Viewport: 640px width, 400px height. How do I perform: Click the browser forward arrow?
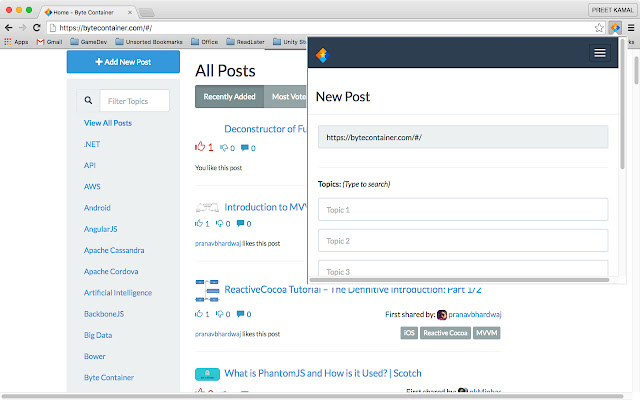click(x=22, y=28)
